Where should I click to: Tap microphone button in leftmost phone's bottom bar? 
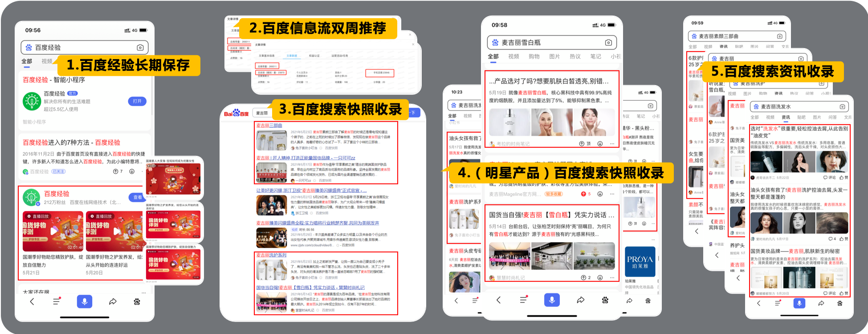pyautogui.click(x=84, y=301)
